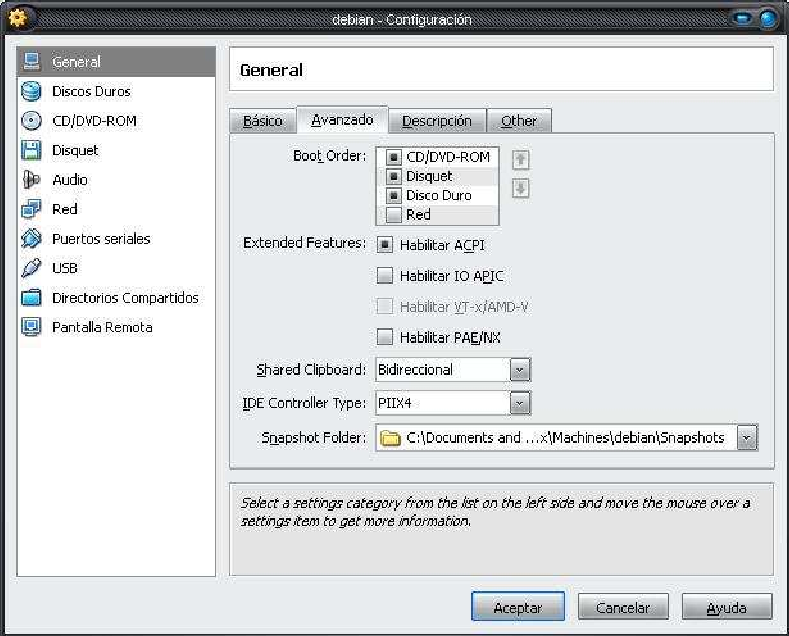The height and width of the screenshot is (636, 789).
Task: Switch to the Descripción tab
Action: pos(436,121)
